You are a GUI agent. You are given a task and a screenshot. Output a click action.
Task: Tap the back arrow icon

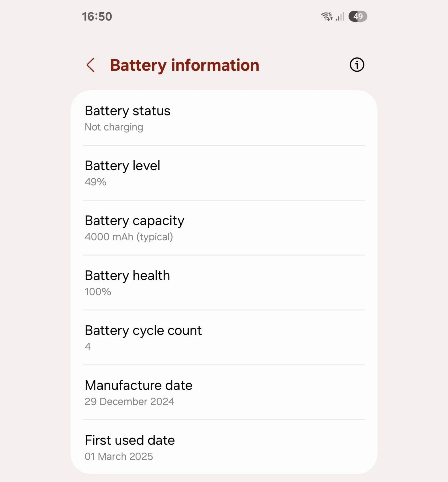(x=90, y=65)
